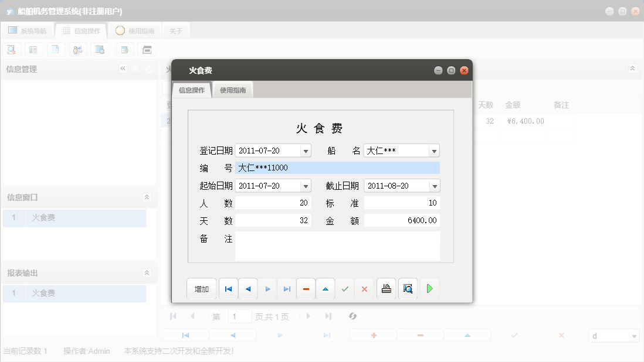
Task: Cancel edits using the red X icon
Action: point(364,288)
